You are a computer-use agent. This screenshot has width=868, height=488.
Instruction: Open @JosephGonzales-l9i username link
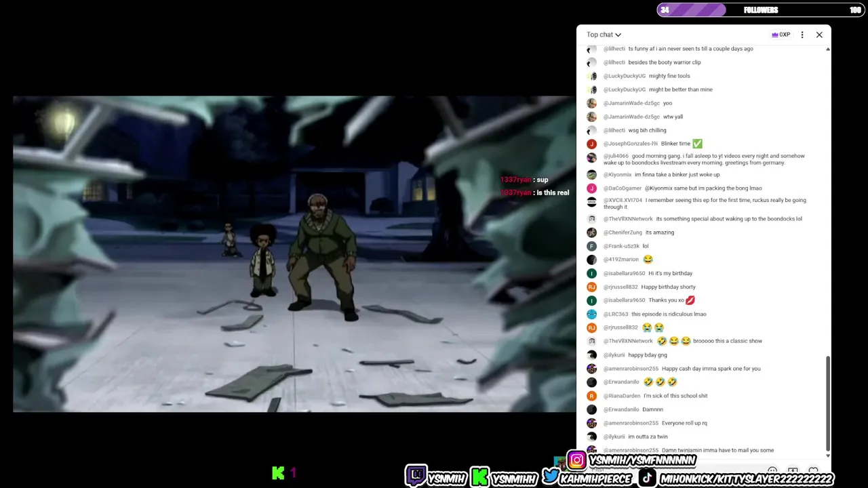[x=630, y=144]
